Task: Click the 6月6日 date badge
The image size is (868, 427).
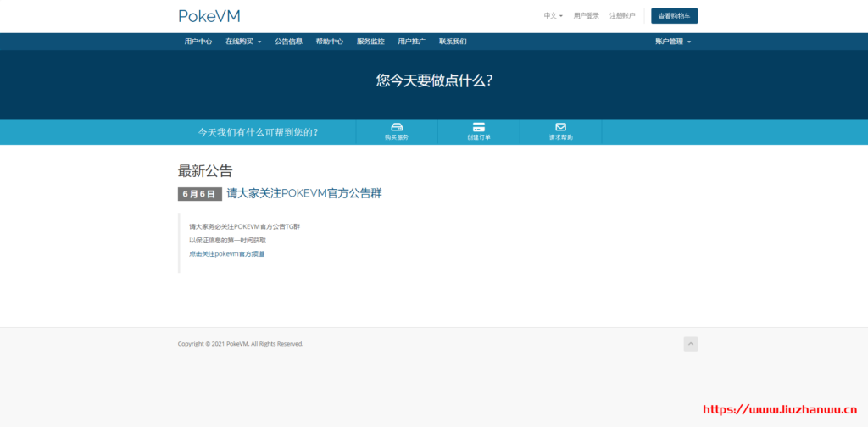Action: pos(199,194)
